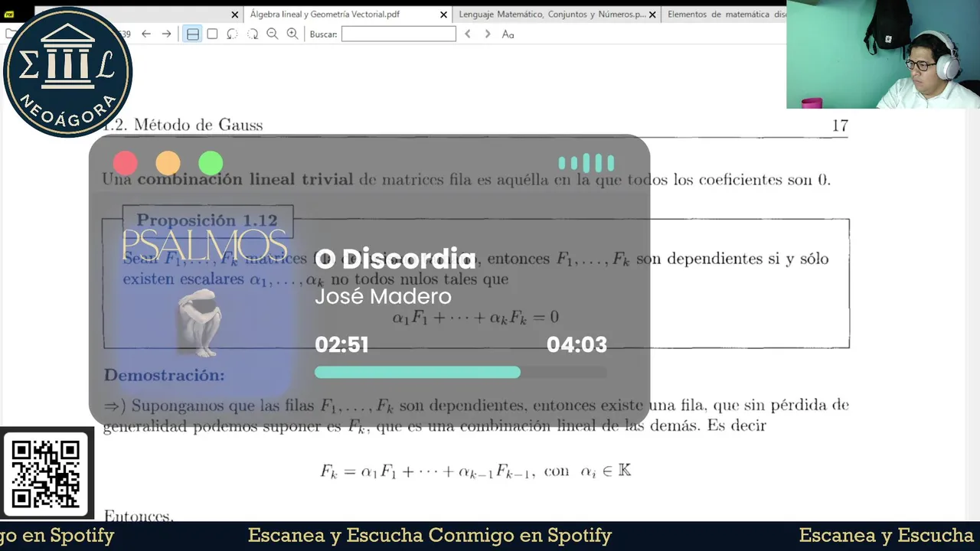Screen dimensions: 980x551
Task: Click the page number 17
Action: click(x=840, y=126)
